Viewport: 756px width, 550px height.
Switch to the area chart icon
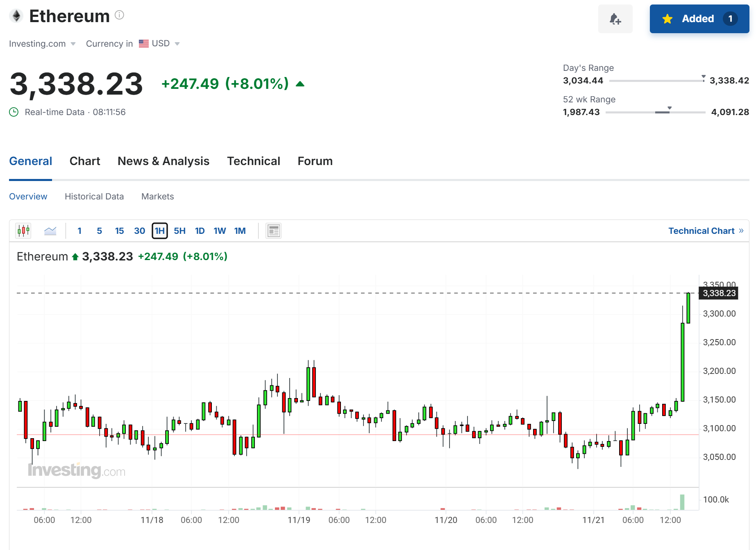tap(50, 231)
